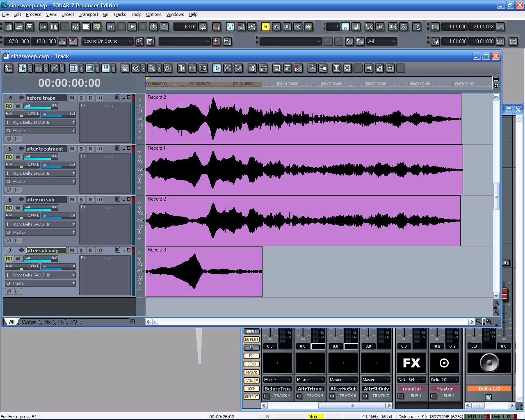
Task: Toggle the EQ module button in console
Action: pos(251,348)
